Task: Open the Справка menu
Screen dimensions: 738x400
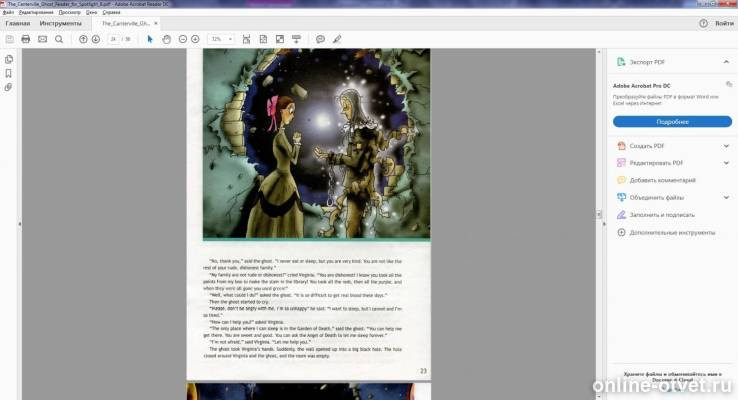Action: 112,13
